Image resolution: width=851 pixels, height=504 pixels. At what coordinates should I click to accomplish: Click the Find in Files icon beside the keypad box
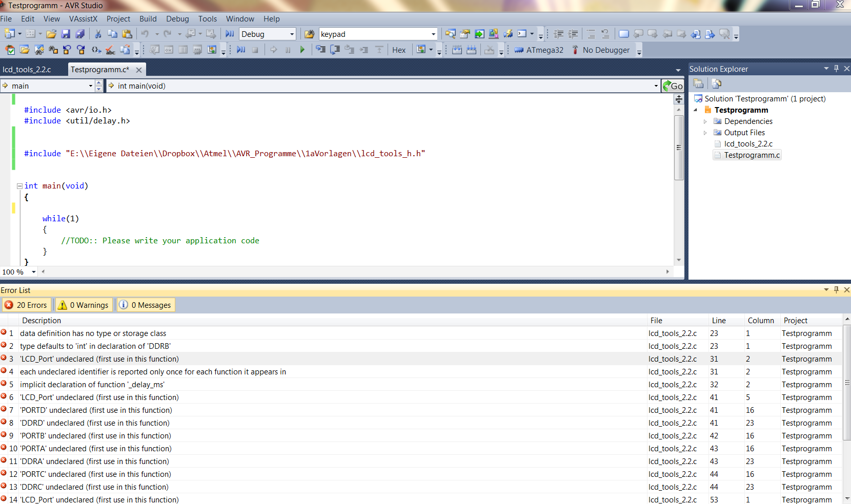[309, 34]
